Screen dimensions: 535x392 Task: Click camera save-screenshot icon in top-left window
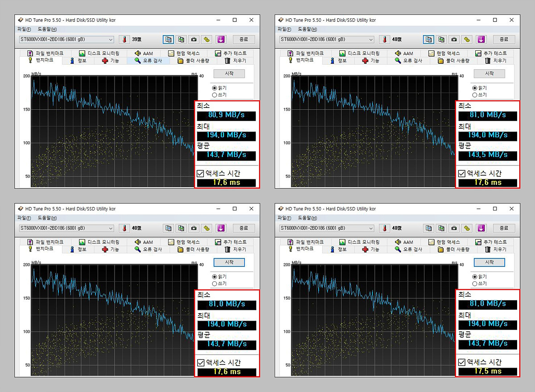(194, 39)
